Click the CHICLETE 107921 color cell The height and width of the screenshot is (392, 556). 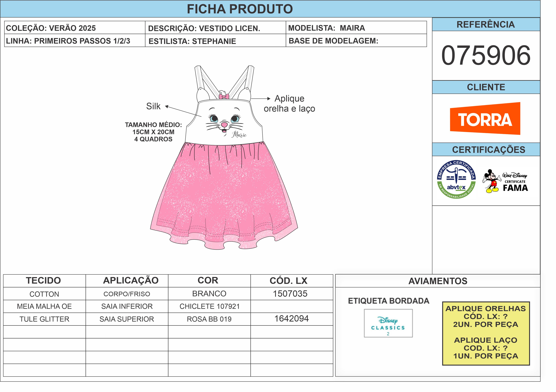tap(209, 306)
